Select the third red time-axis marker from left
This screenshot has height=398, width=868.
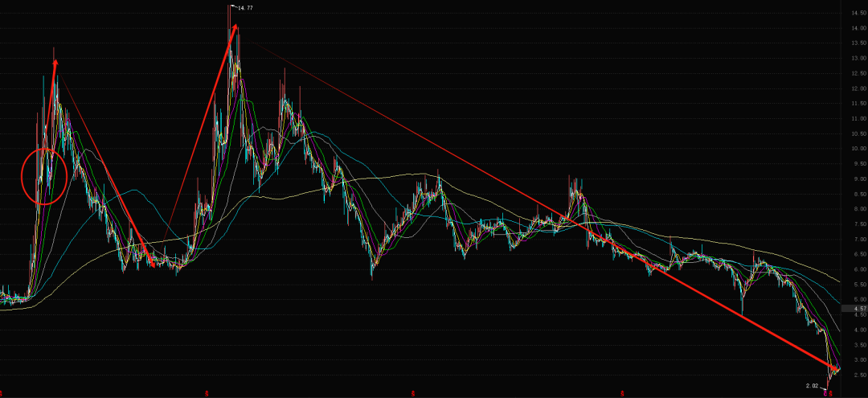pyautogui.click(x=413, y=394)
